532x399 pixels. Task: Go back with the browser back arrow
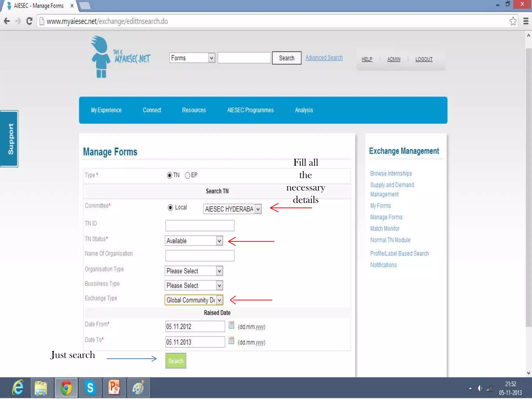(7, 21)
